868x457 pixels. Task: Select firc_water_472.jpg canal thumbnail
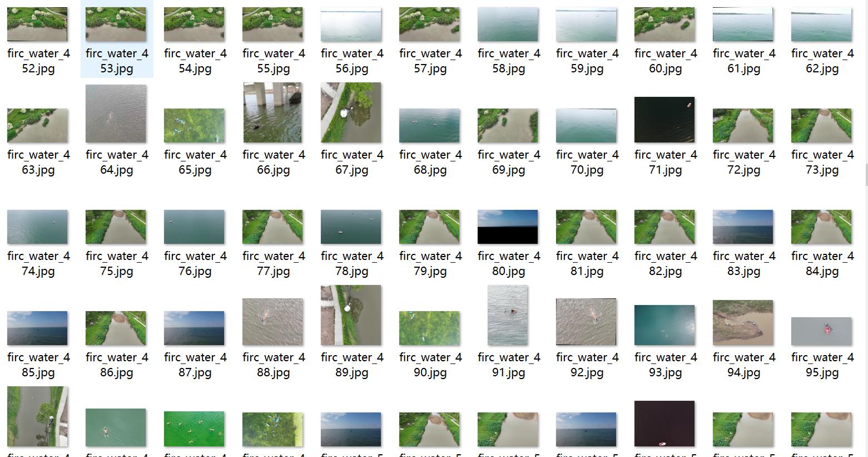click(x=743, y=125)
